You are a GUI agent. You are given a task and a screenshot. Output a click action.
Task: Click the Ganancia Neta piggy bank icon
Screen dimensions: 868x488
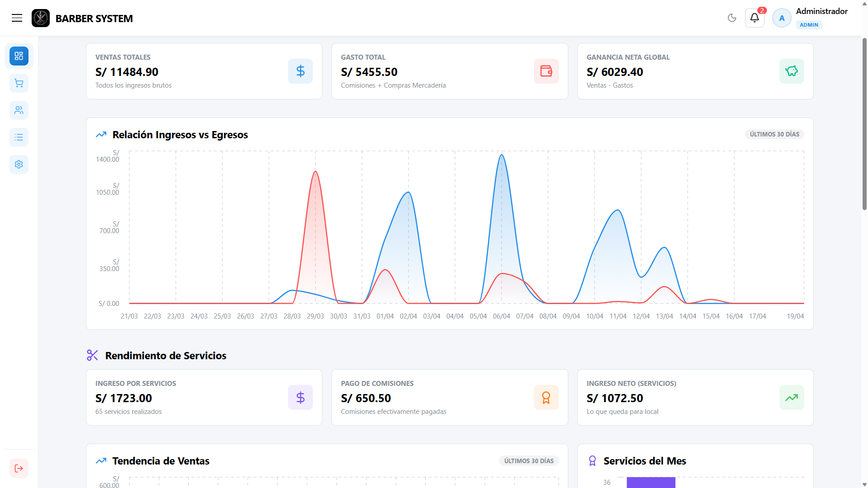(x=792, y=71)
